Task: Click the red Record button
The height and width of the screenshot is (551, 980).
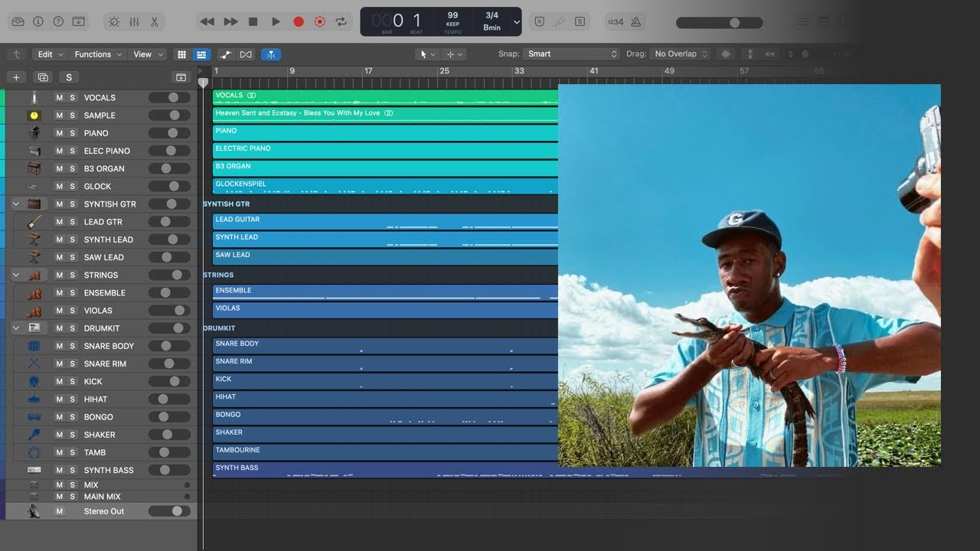Action: 299,22
